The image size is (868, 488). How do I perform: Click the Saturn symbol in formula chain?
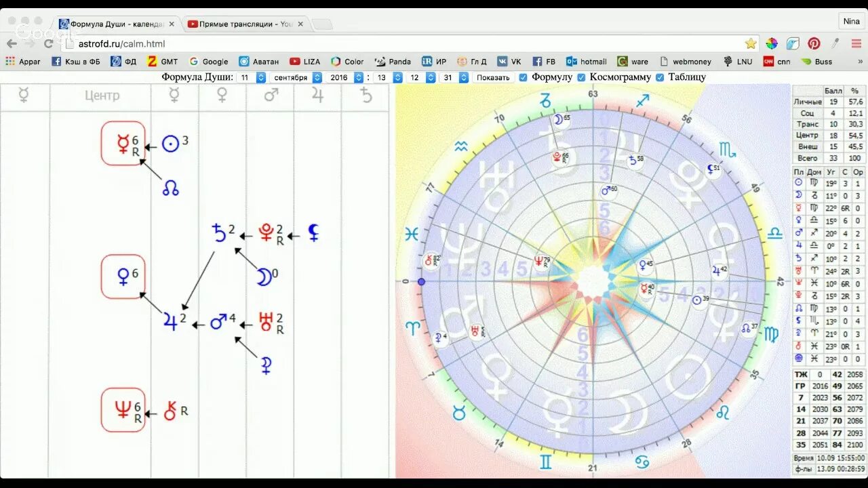point(219,233)
